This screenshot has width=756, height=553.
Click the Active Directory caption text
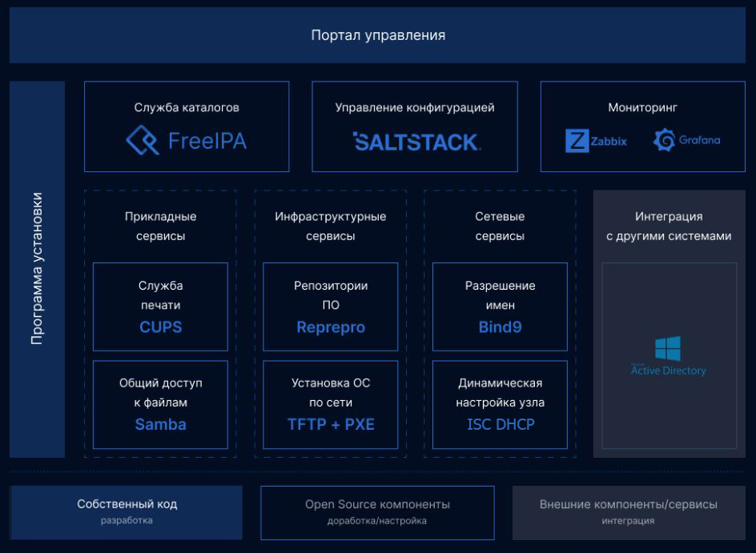point(668,371)
